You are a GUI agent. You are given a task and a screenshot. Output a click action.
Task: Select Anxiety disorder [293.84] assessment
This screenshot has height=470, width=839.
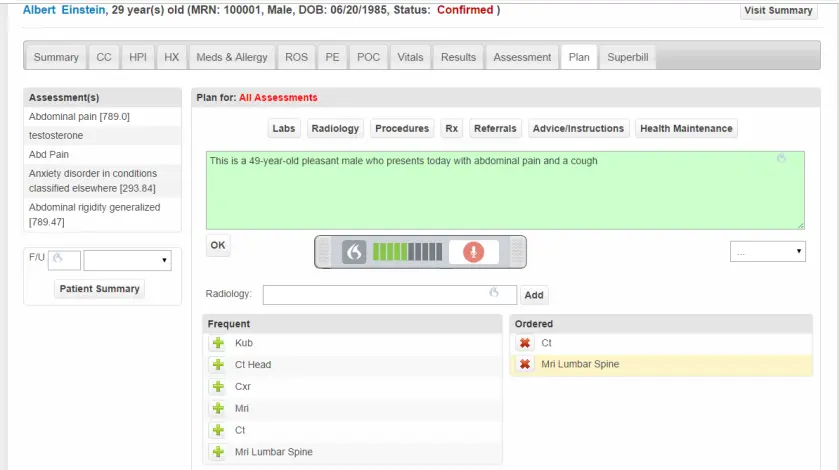point(102,181)
